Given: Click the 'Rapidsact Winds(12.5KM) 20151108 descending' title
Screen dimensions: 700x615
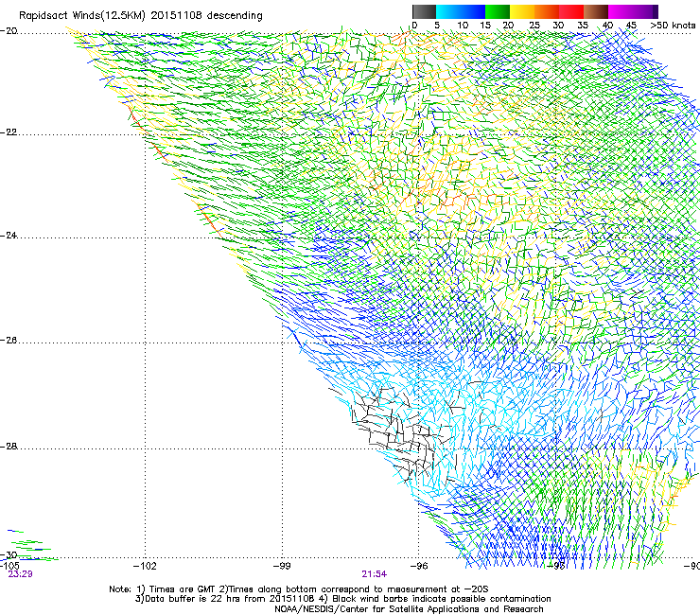Looking at the screenshot, I should point(141,16).
